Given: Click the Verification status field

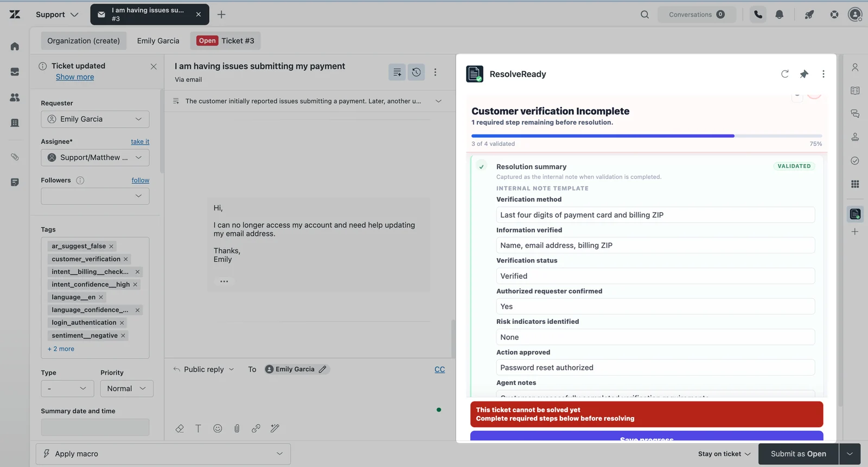Looking at the screenshot, I should (x=655, y=276).
